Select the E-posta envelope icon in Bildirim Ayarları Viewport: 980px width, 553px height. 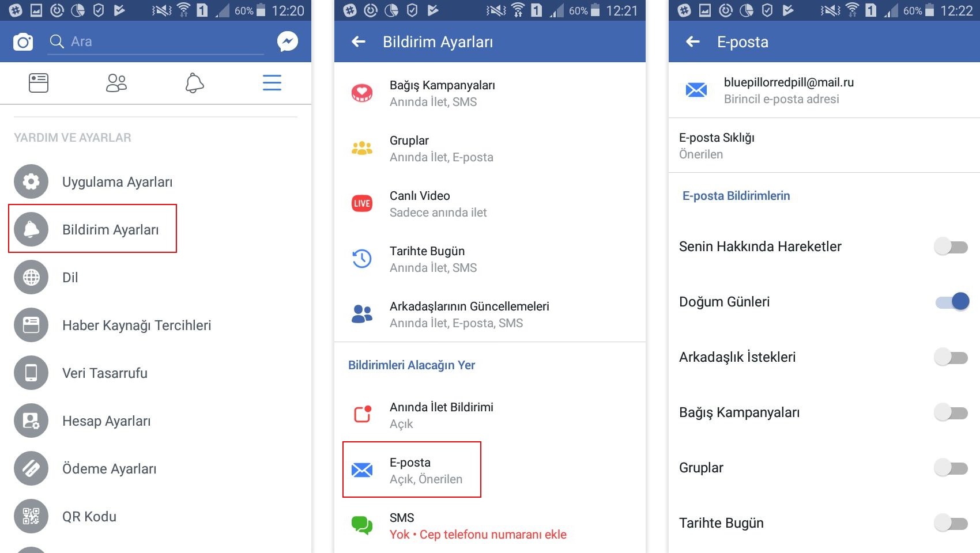tap(362, 470)
